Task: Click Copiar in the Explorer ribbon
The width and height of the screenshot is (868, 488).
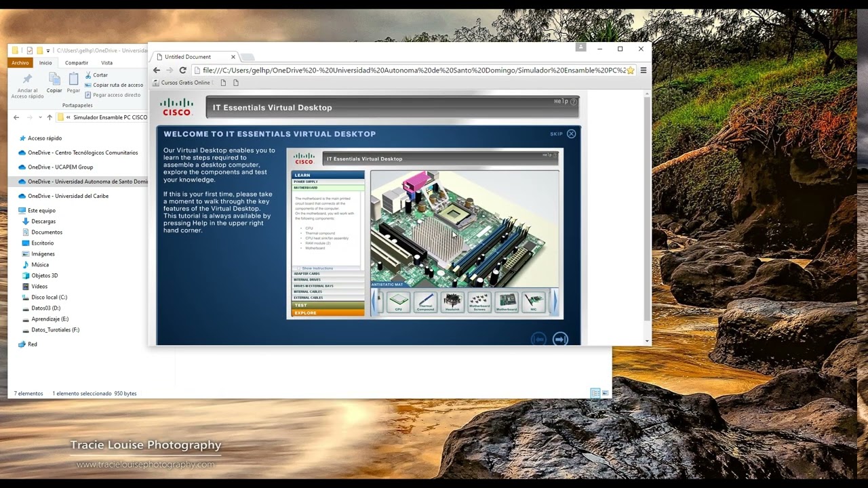Action: pos(54,83)
